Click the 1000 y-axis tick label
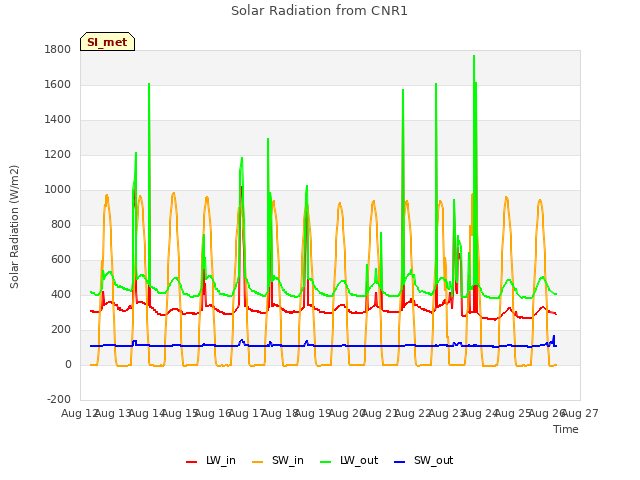640x480 pixels. [58, 190]
